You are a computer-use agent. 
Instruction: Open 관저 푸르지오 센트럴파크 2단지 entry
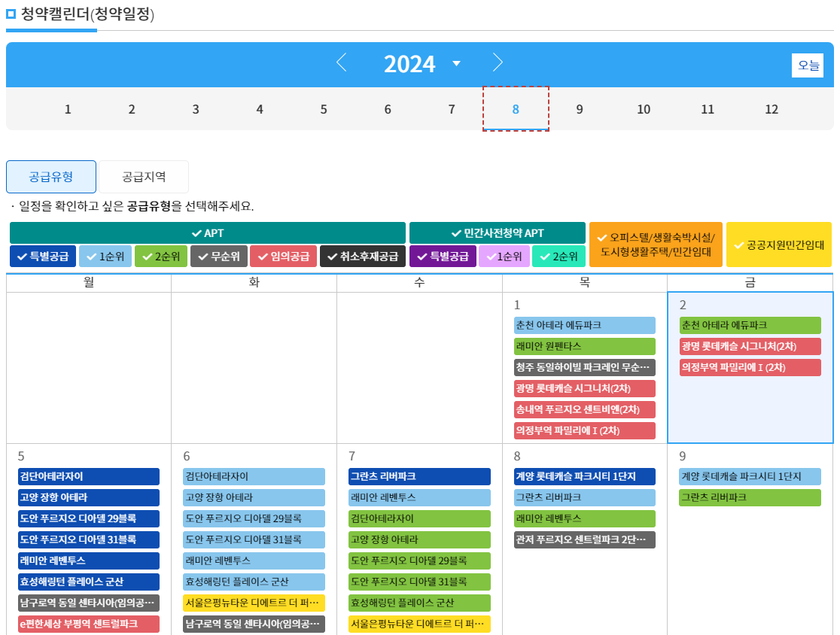[585, 539]
